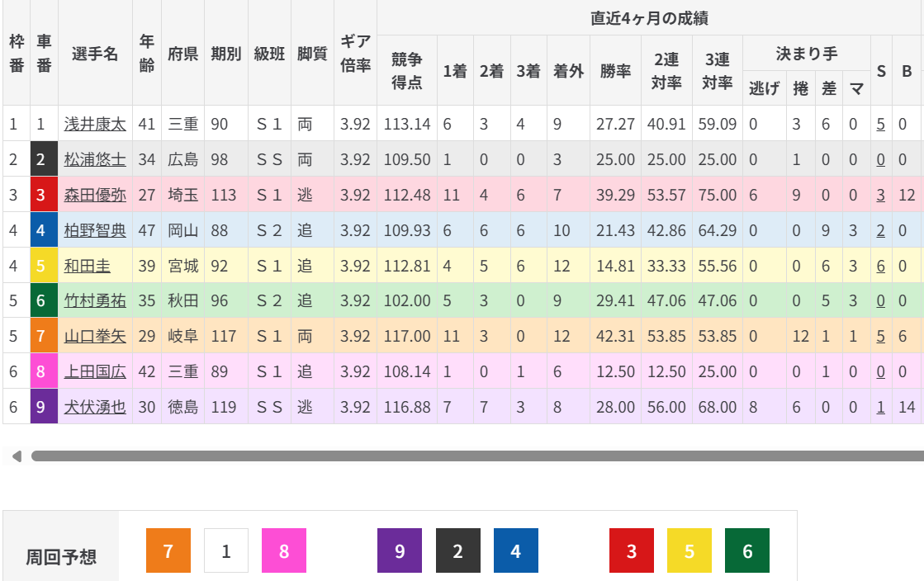Open racer 森田優弥 profile link

[95, 195]
